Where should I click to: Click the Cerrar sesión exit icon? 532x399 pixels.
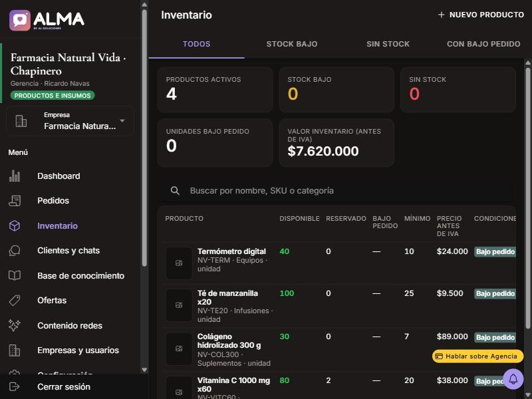[x=14, y=386]
